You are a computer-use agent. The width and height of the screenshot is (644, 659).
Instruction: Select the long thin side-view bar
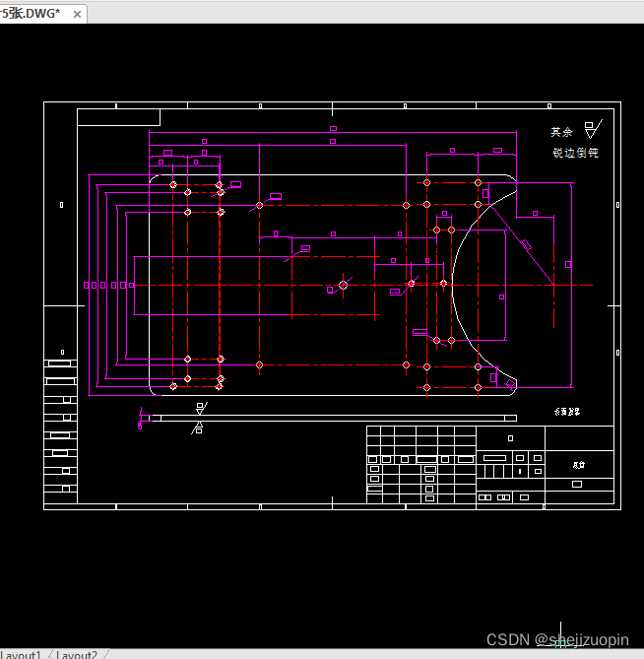[x=333, y=418]
